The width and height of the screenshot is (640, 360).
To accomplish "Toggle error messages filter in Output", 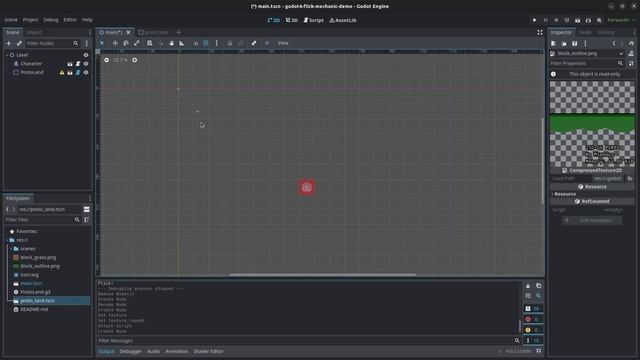I will point(533,319).
